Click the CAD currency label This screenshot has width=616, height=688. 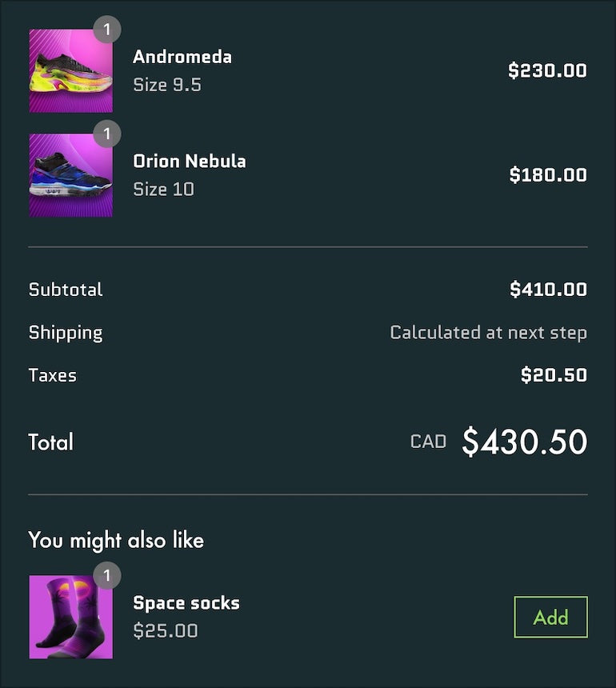[x=428, y=442]
